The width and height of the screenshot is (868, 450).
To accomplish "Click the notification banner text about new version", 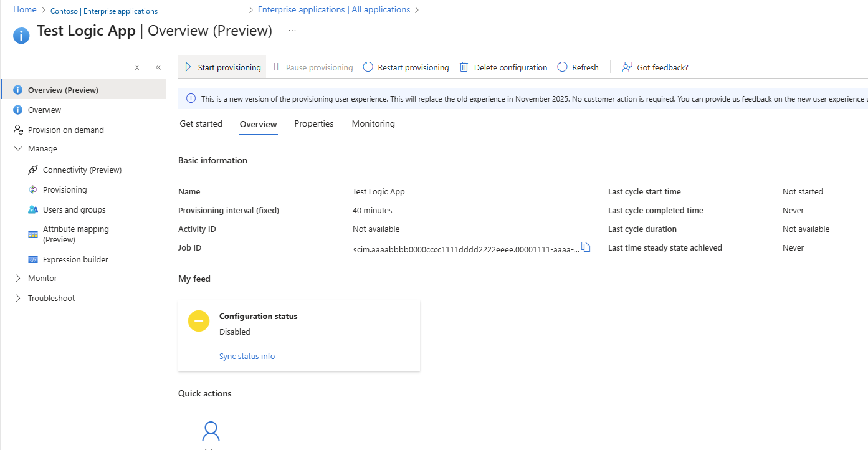I will click(x=534, y=98).
